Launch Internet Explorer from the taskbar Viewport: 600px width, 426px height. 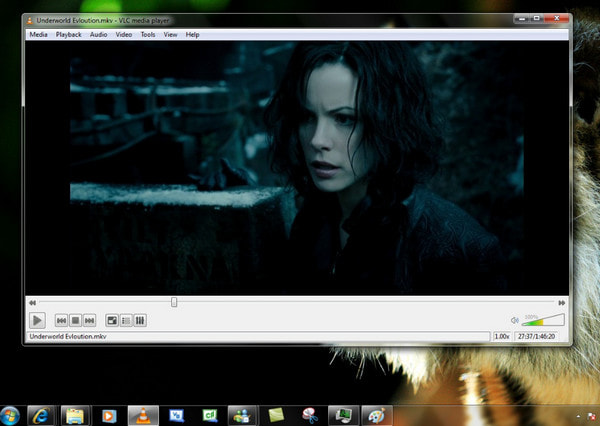(x=41, y=416)
